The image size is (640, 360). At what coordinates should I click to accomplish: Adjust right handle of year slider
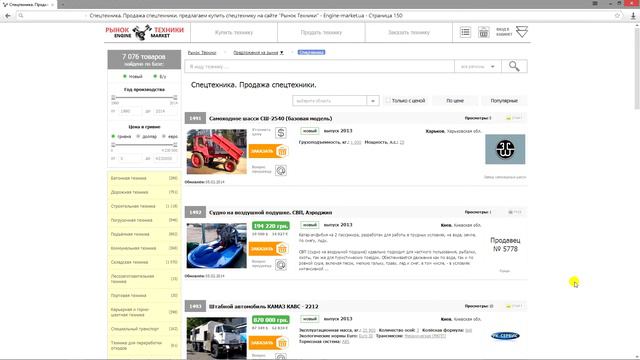pos(175,98)
